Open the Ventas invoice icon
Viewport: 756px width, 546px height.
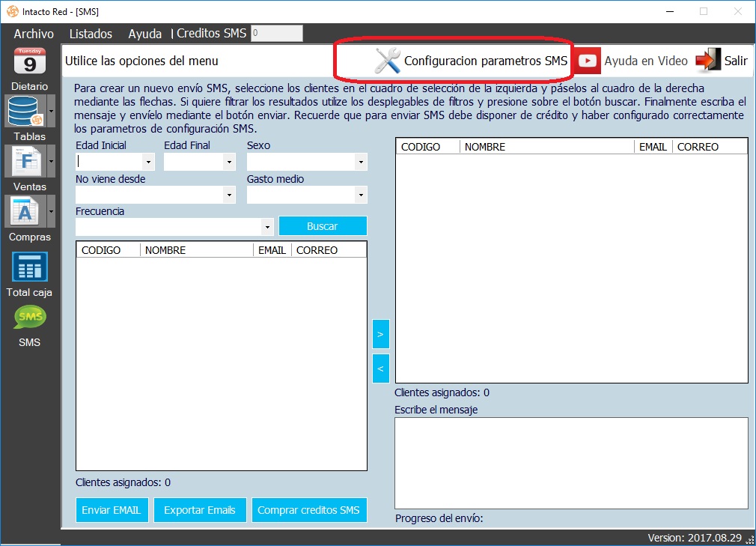click(25, 161)
